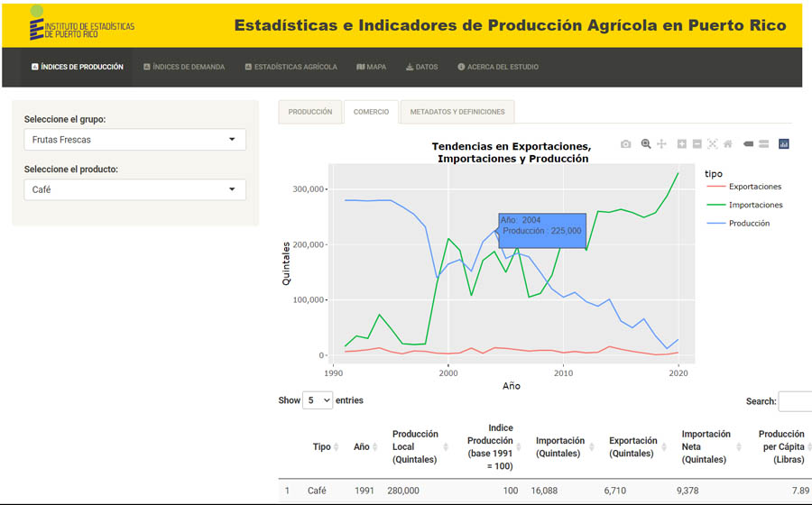Click the Zoom in plus icon
This screenshot has height=505, width=812.
pyautogui.click(x=682, y=144)
